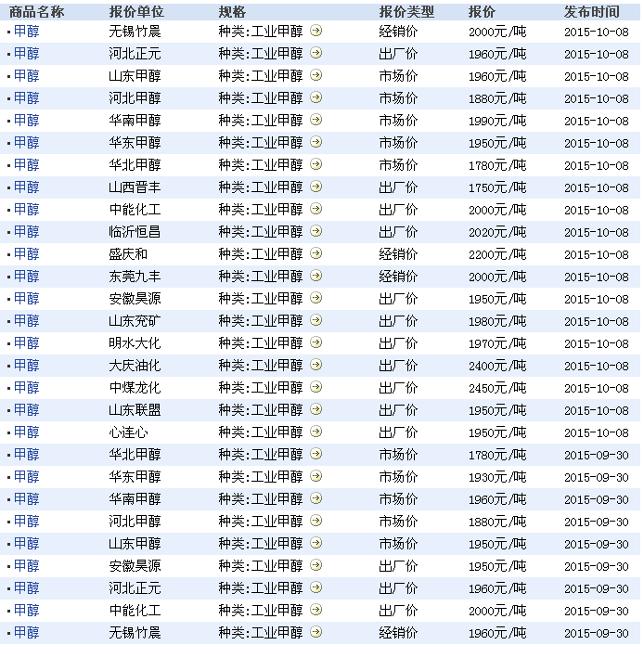Click the 山东兖矿 unit name
This screenshot has width=644, height=645.
click(x=135, y=320)
